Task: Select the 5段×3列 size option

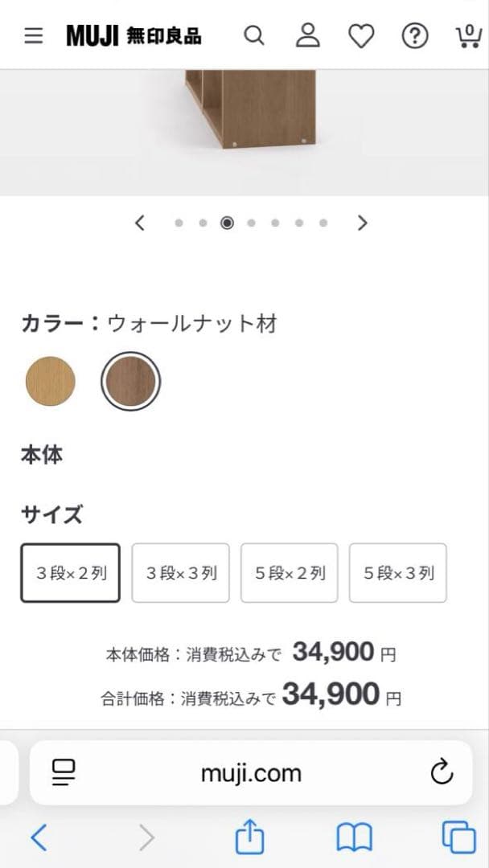Action: coord(397,572)
